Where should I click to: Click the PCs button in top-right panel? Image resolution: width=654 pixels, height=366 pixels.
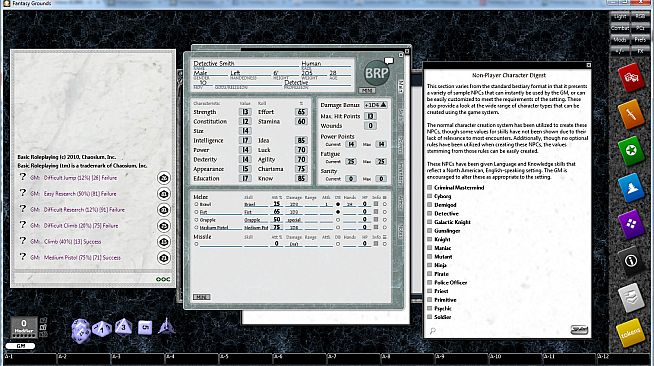(x=640, y=28)
